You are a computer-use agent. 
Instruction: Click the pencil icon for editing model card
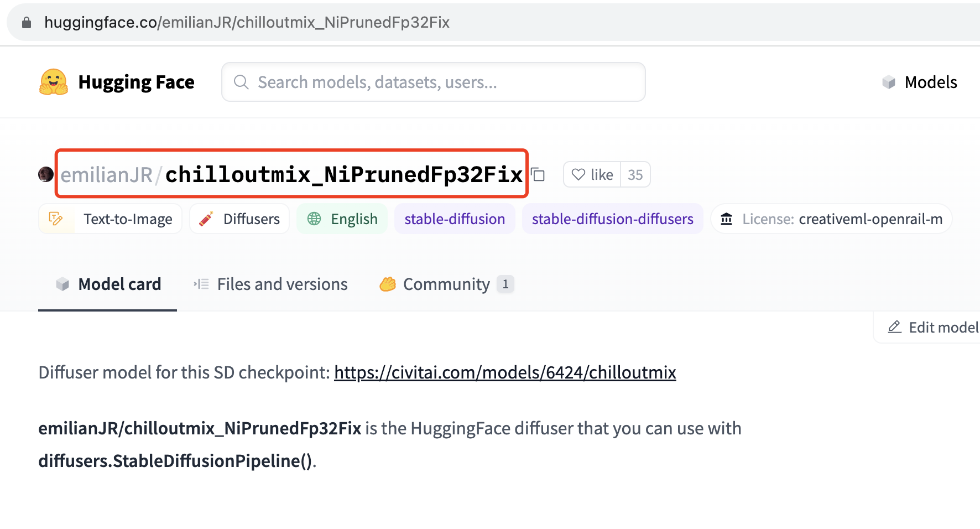tap(895, 327)
